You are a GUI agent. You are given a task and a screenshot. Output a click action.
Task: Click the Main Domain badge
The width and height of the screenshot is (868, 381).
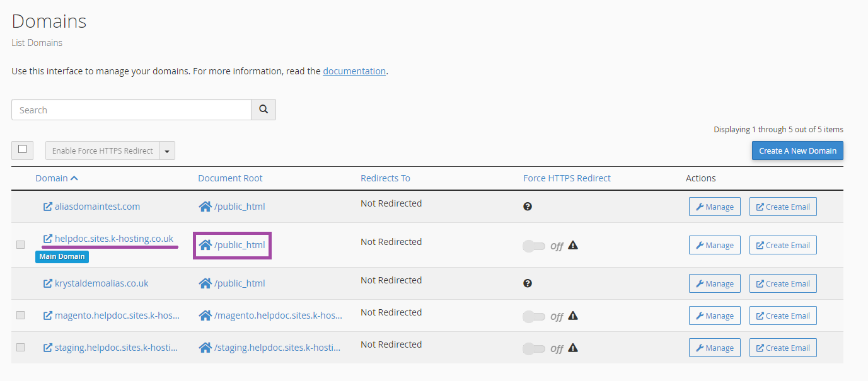point(62,257)
